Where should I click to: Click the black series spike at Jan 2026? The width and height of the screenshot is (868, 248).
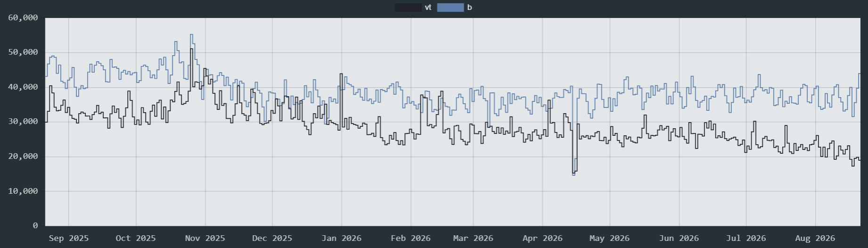[341, 74]
